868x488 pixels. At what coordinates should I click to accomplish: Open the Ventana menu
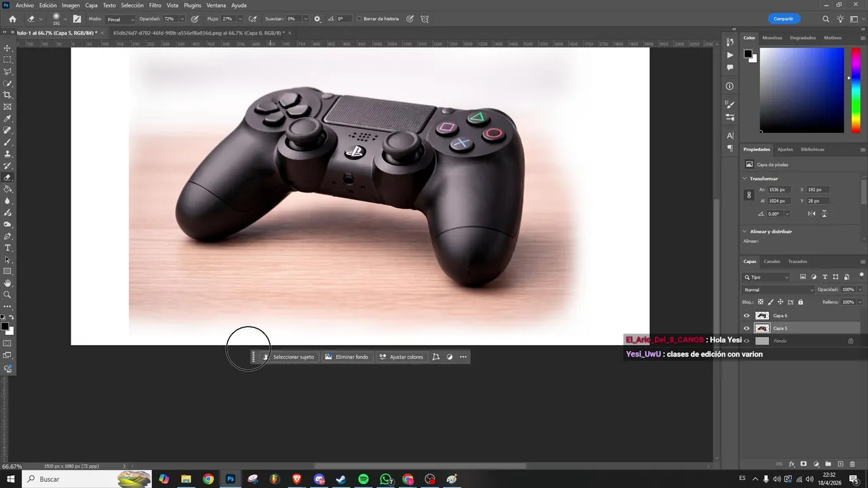click(216, 5)
